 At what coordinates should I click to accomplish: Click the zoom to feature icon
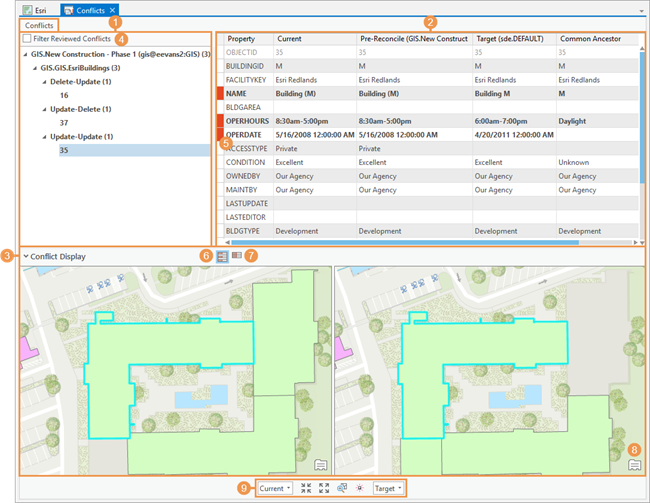342,488
